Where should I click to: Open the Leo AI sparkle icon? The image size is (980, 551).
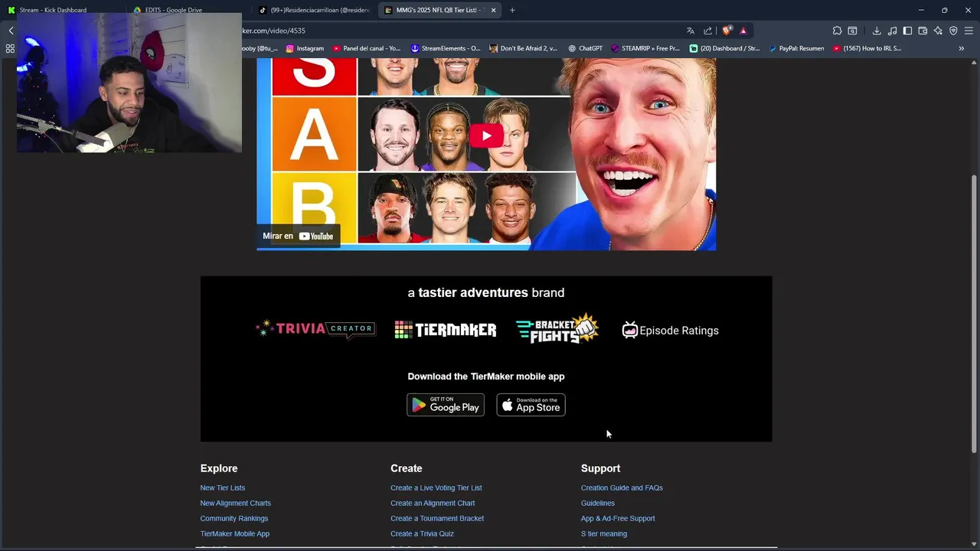click(938, 31)
